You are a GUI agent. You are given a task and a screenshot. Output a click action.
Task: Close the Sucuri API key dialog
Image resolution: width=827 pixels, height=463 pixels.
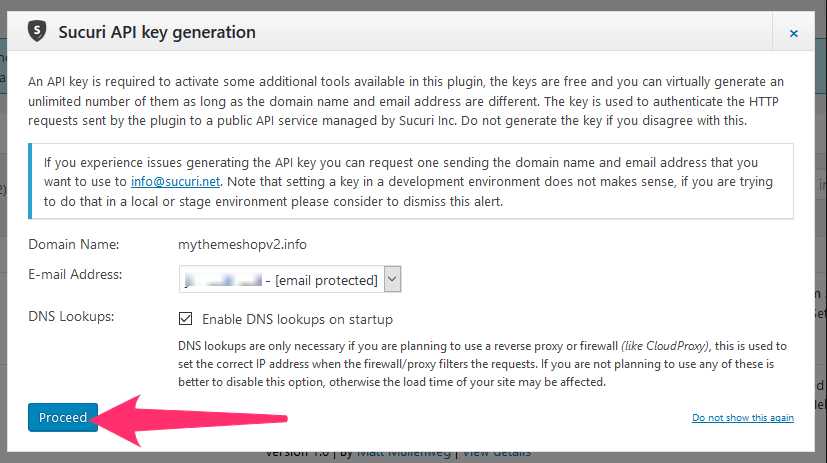[x=793, y=33]
